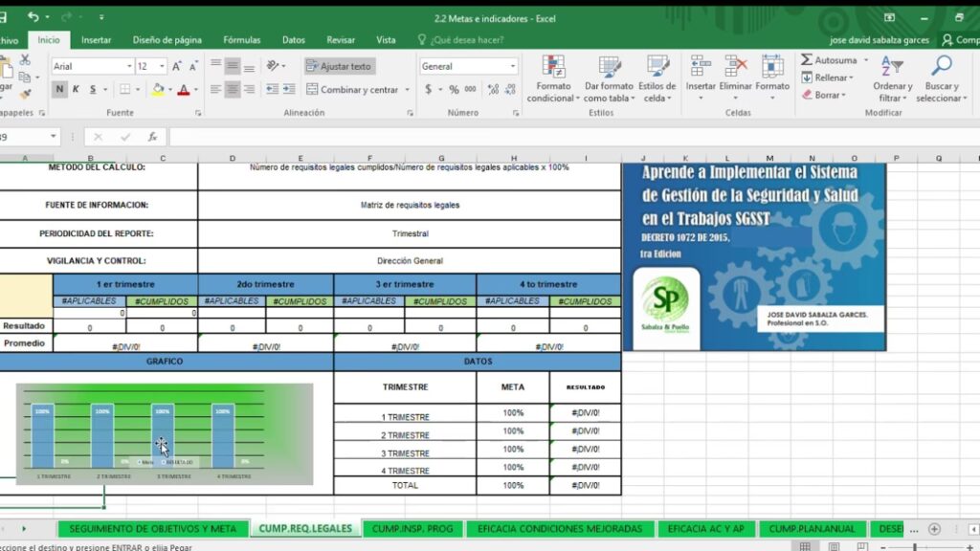Click the Ordenar y filtrar icon
Screen dimensions: 980x551
(892, 67)
